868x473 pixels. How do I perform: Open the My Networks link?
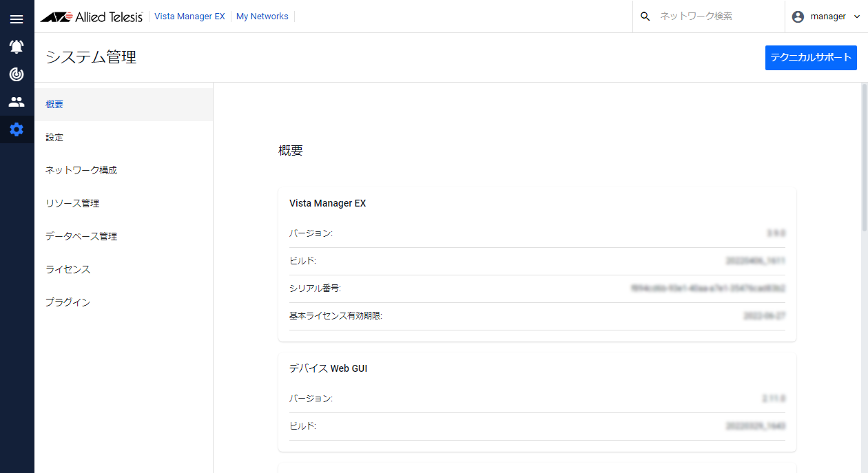[262, 16]
